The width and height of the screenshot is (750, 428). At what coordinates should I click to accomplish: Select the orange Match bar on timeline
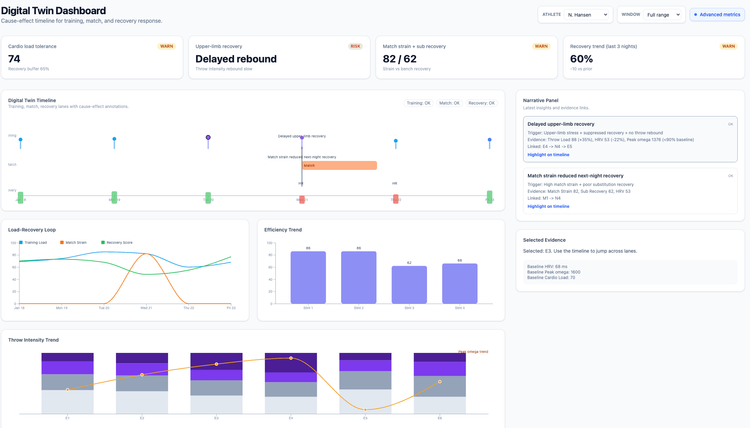pos(339,165)
